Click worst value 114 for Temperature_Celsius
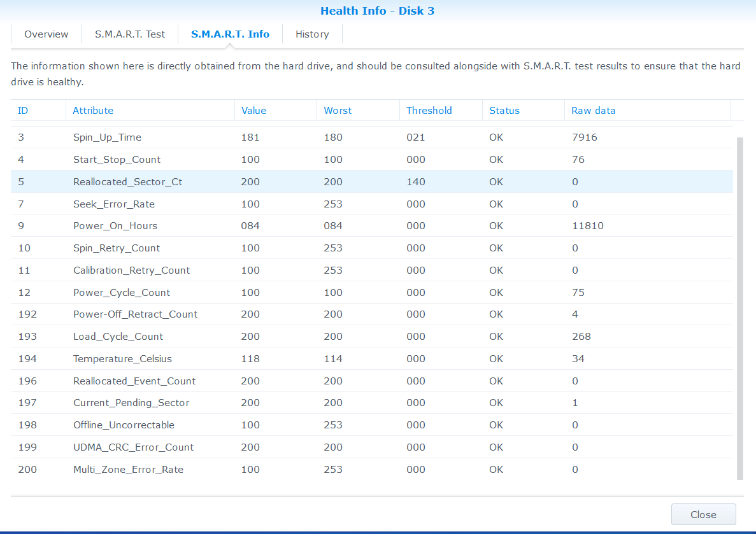 [333, 358]
